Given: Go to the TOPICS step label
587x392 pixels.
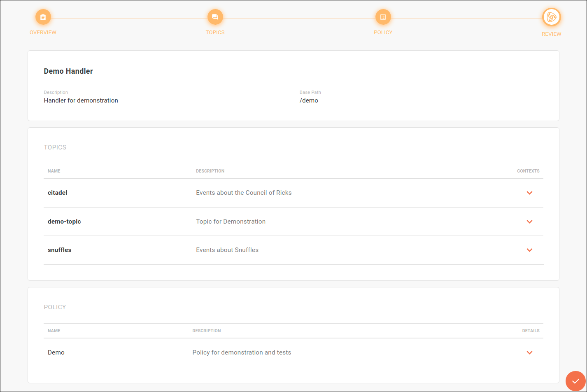Looking at the screenshot, I should (215, 33).
